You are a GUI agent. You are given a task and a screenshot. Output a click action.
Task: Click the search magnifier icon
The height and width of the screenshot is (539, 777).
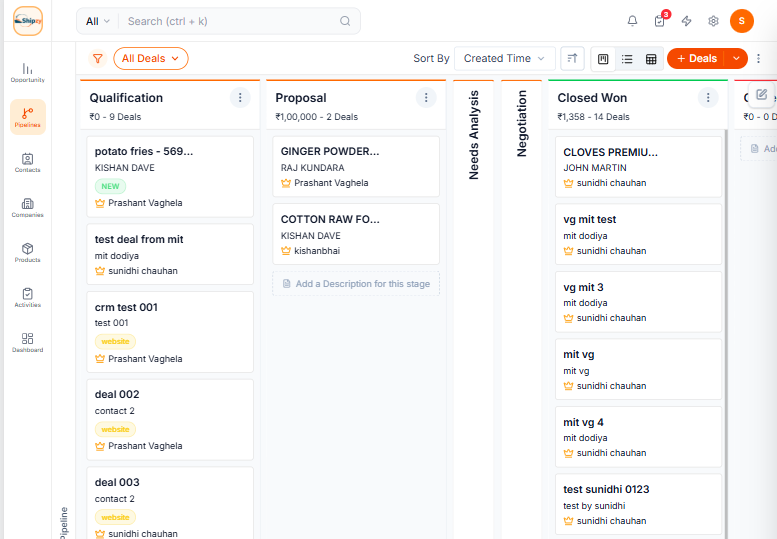point(345,21)
